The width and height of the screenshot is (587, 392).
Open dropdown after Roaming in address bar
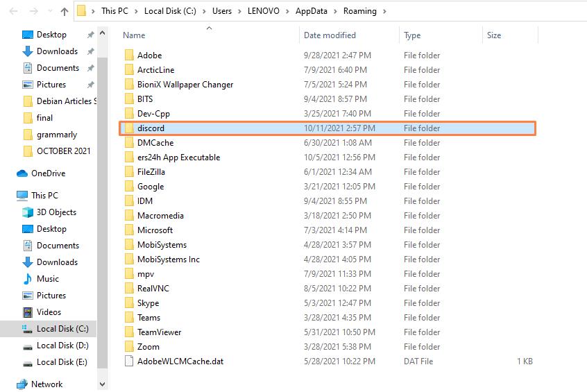tap(385, 11)
